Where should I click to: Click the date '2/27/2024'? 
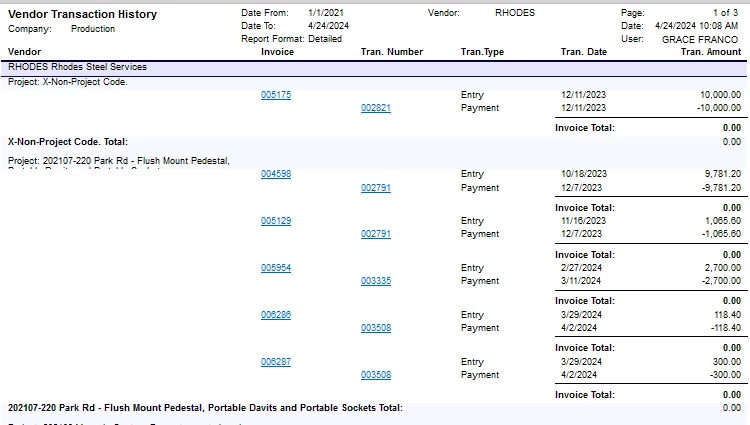tap(581, 268)
